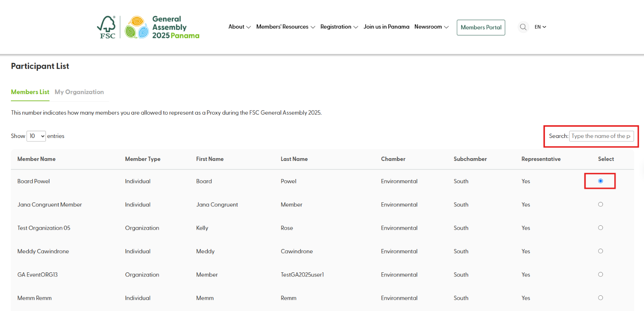Click the Jana Congruent Member name cell

pyautogui.click(x=50, y=205)
